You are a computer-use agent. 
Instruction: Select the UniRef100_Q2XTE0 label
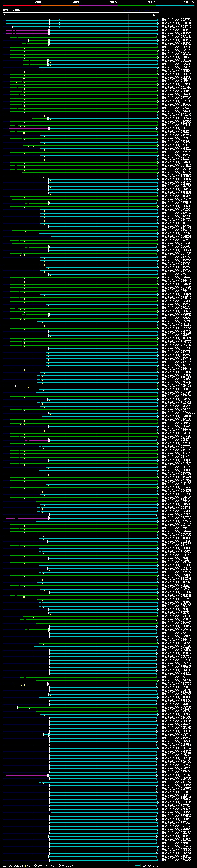[176, 525]
